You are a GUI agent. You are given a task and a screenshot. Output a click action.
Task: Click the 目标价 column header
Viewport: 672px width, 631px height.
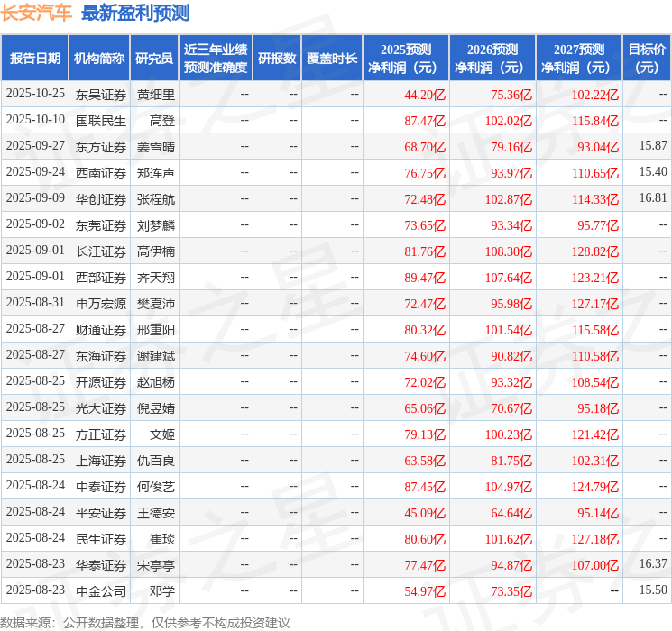pyautogui.click(x=647, y=59)
